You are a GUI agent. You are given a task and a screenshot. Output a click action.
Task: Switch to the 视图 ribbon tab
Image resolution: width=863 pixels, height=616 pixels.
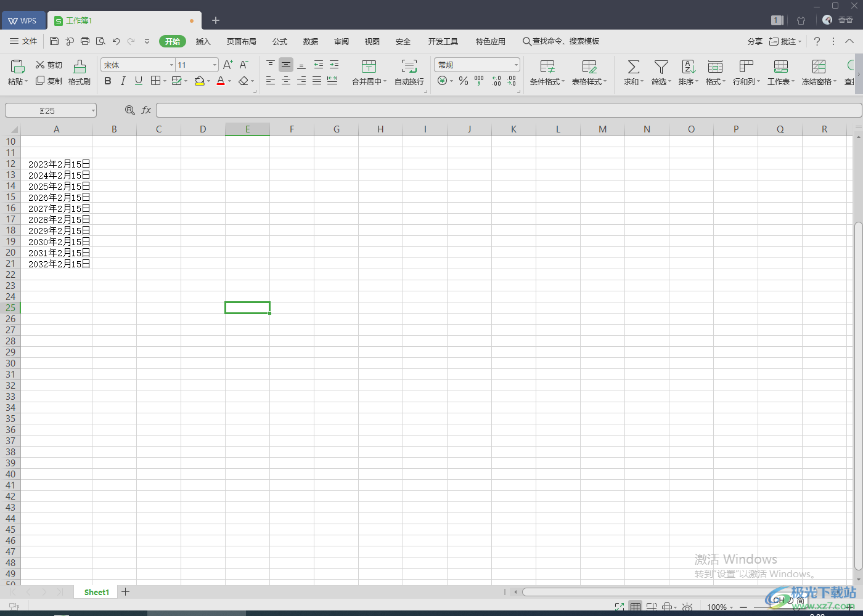click(x=372, y=41)
